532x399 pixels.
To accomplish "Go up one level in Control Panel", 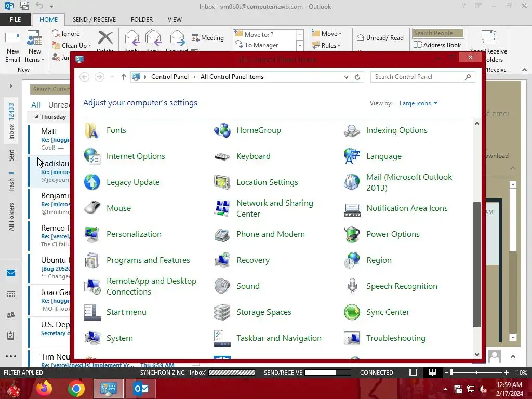I will (x=124, y=77).
